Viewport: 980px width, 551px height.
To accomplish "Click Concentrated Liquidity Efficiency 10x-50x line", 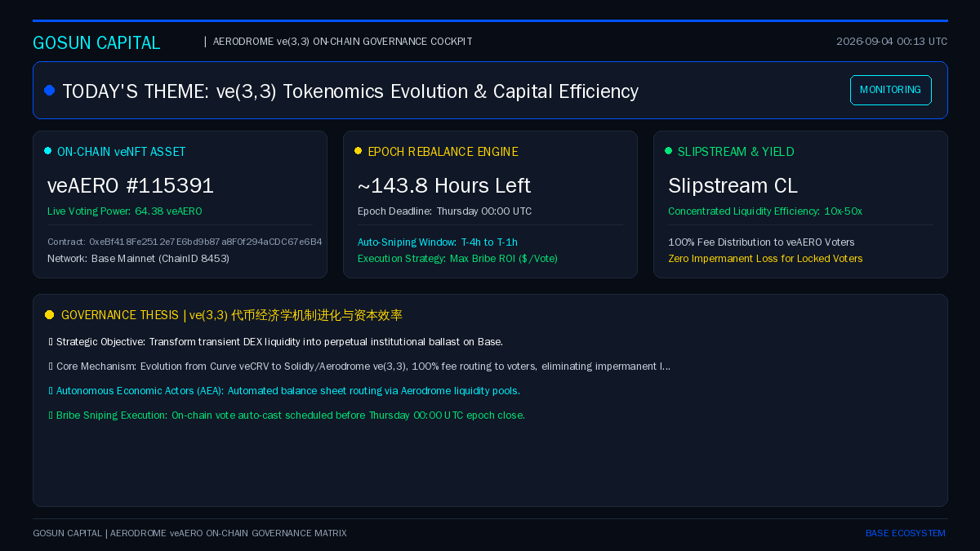I will 765,211.
